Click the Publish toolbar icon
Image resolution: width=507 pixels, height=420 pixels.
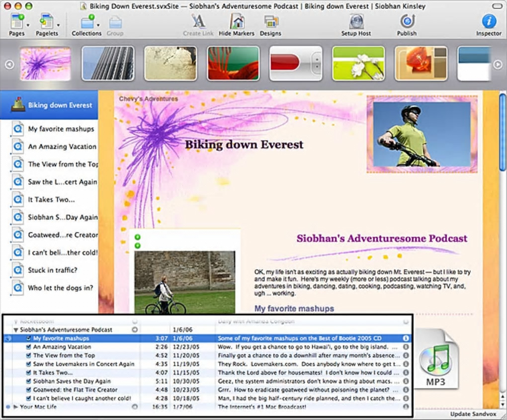point(407,25)
